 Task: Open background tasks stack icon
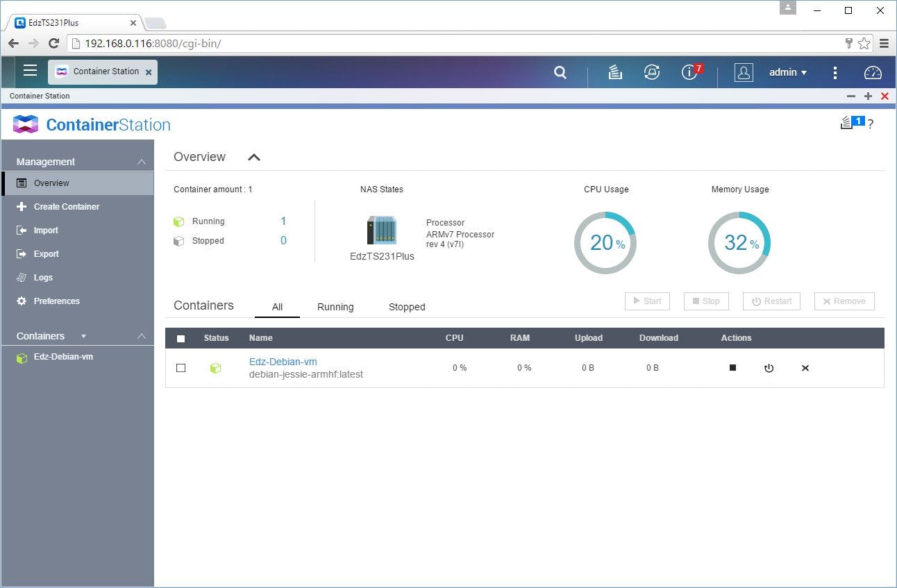click(614, 72)
